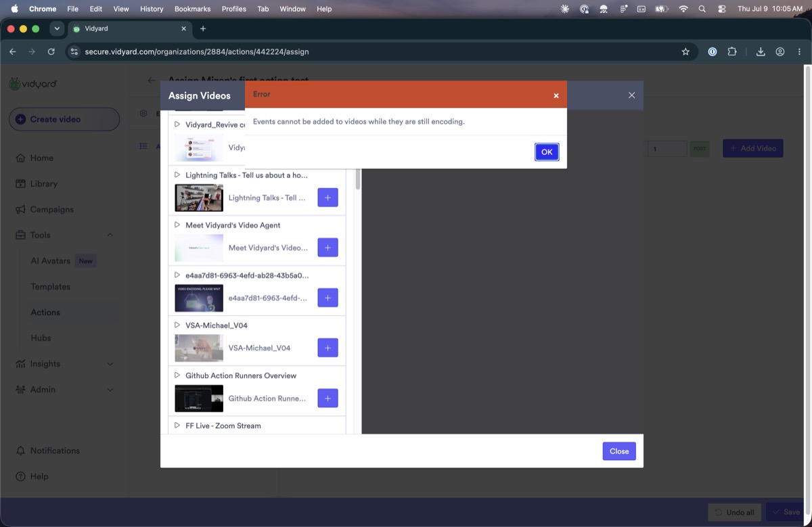Bookmark page with star icon
Viewport: 812px width, 527px height.
[x=685, y=51]
